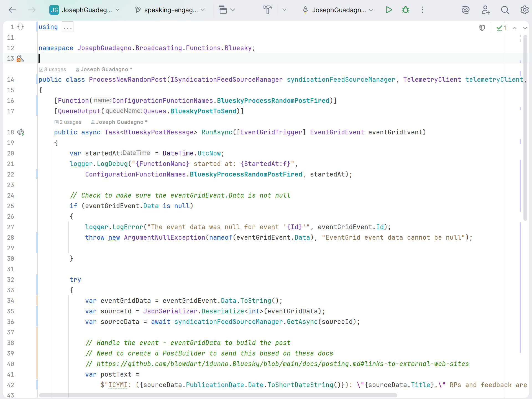
Task: Open the Build hammer tool
Action: 267,10
